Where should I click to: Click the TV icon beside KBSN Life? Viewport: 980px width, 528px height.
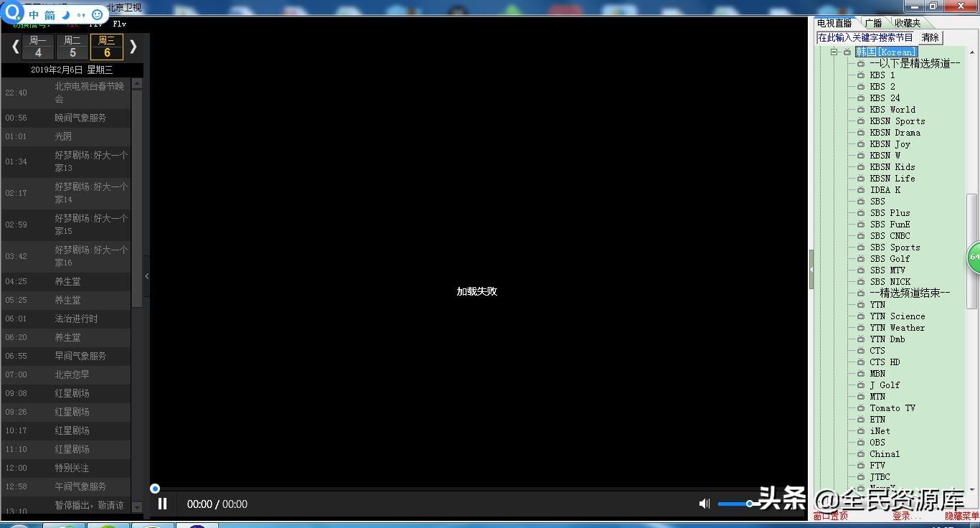861,179
